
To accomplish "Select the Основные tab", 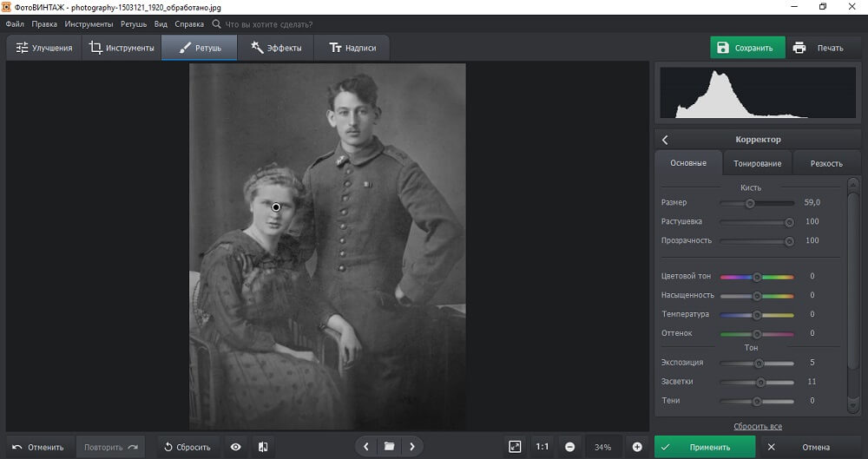I will pos(688,163).
